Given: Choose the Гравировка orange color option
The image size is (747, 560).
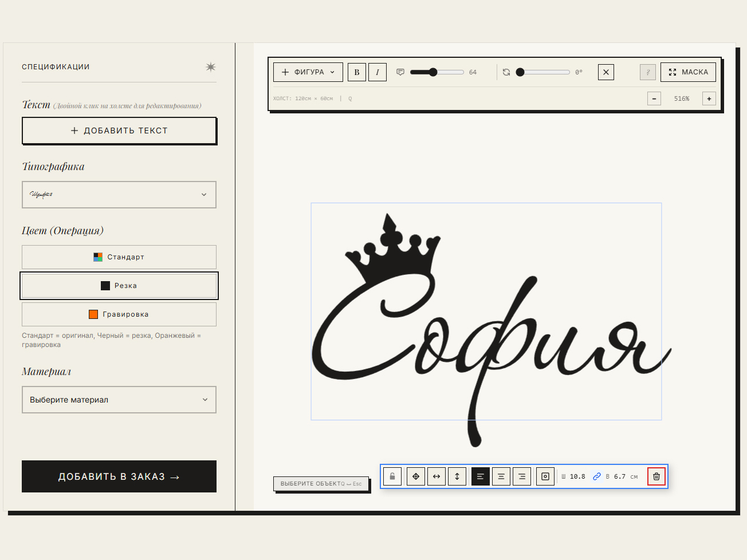Looking at the screenshot, I should (x=119, y=314).
